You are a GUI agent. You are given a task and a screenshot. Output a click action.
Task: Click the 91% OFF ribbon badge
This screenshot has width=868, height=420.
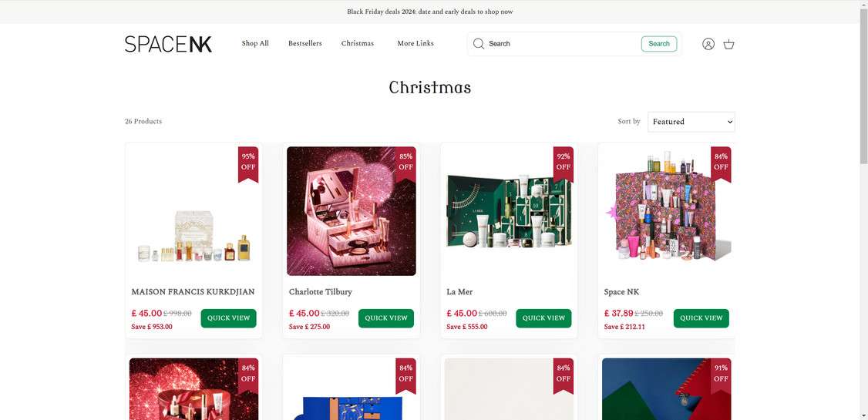point(721,376)
